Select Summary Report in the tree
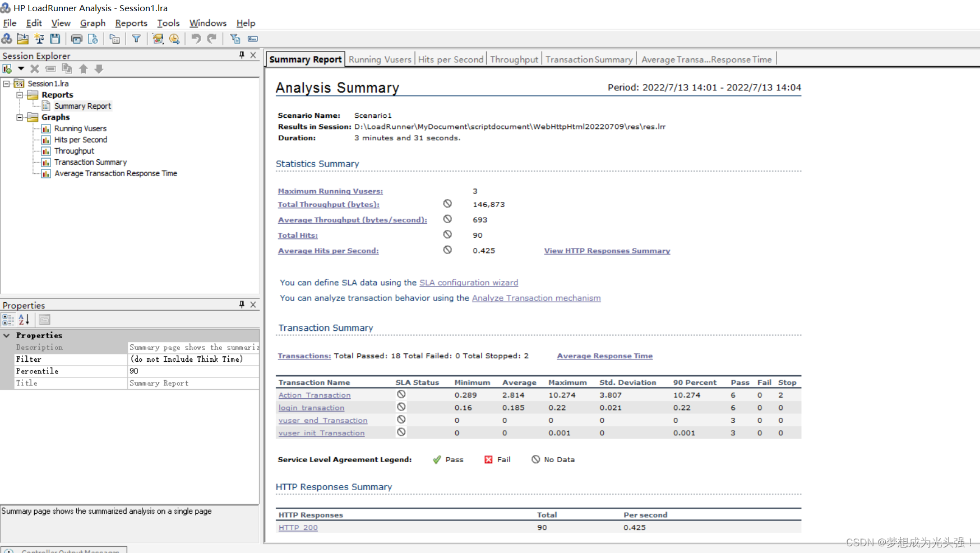Viewport: 980px width, 553px height. pyautogui.click(x=82, y=106)
